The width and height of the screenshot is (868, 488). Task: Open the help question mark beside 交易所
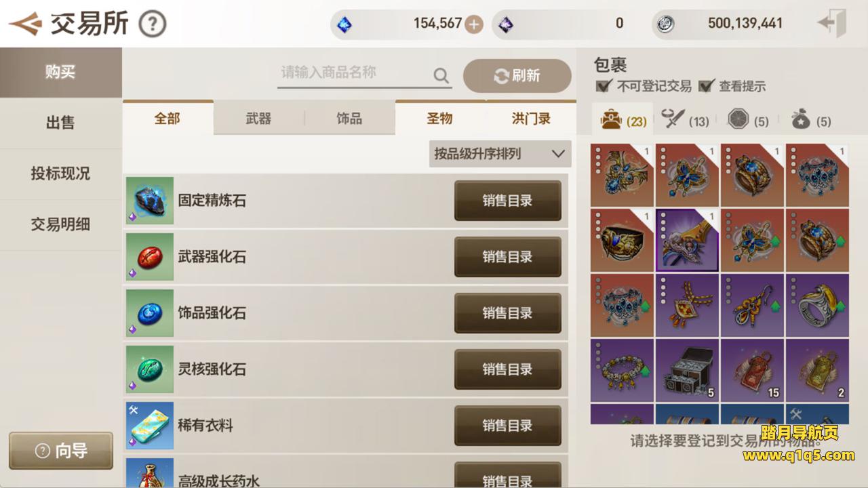point(153,24)
